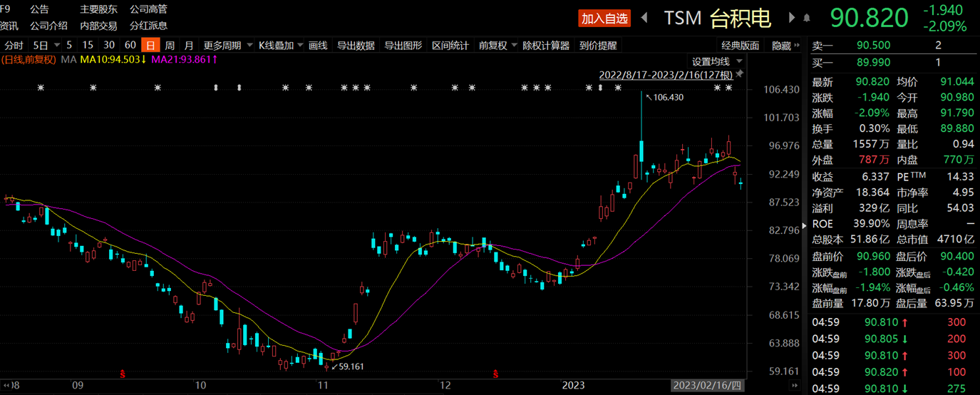
Task: Switch to 经典版面 classic layout
Action: (x=740, y=46)
